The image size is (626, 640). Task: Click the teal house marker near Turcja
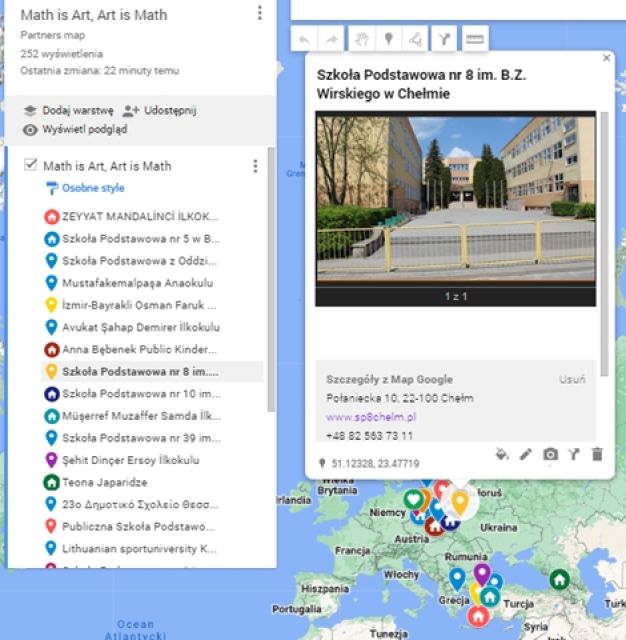(x=490, y=597)
